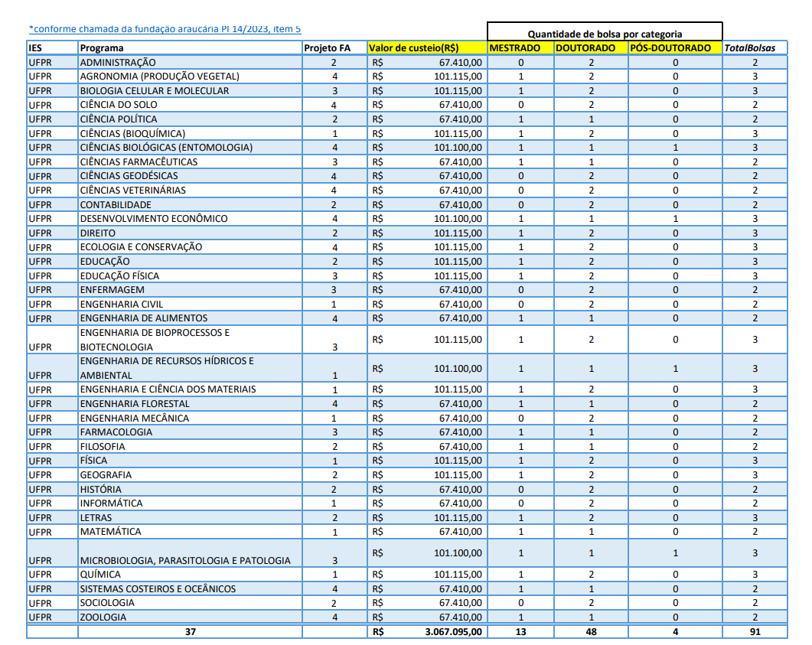The width and height of the screenshot is (812, 645).
Task: Click the FÍSICA program cell
Action: 190,461
